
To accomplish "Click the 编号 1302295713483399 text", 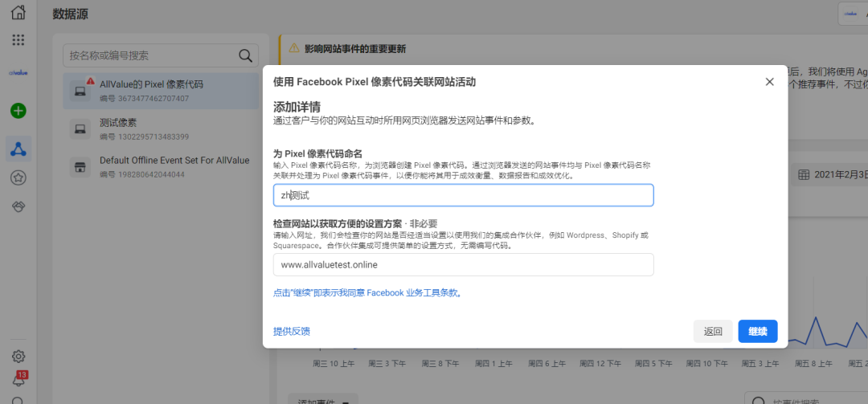I will click(144, 137).
